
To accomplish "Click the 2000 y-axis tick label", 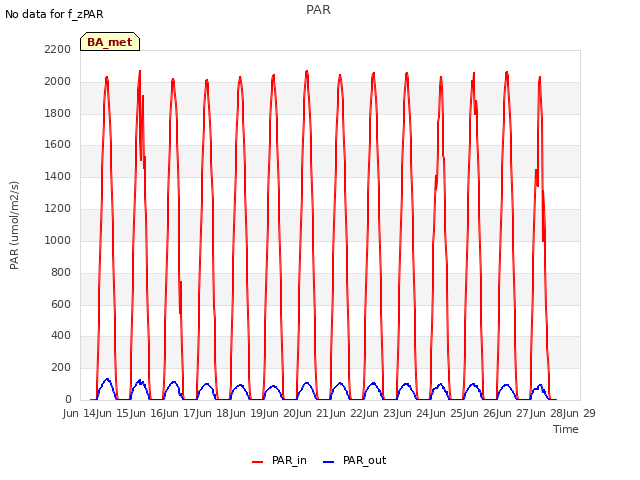I will click(x=58, y=82).
